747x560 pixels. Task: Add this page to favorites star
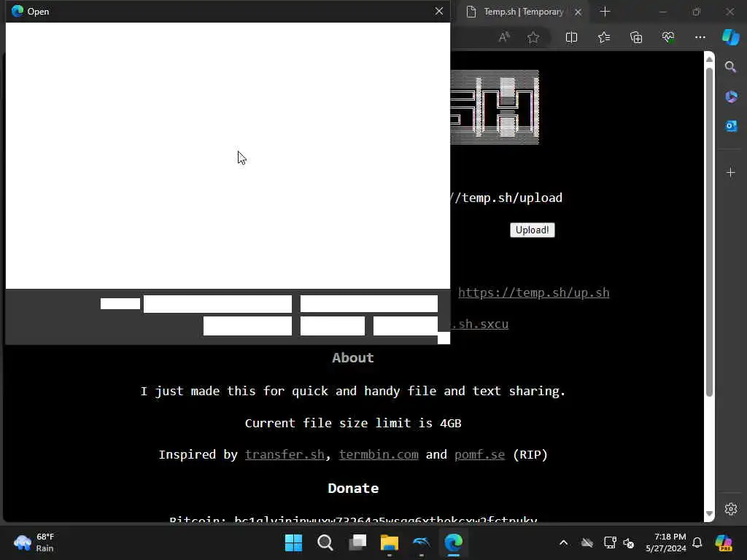533,37
